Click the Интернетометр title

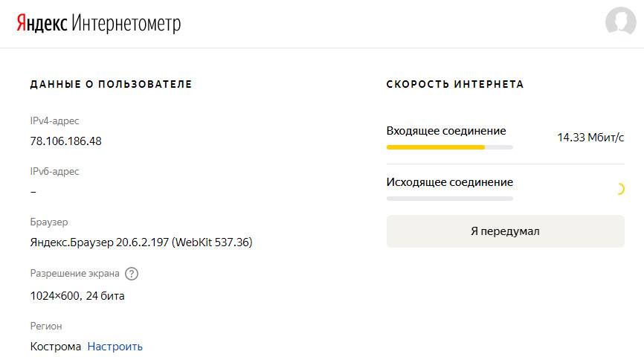[x=126, y=24]
